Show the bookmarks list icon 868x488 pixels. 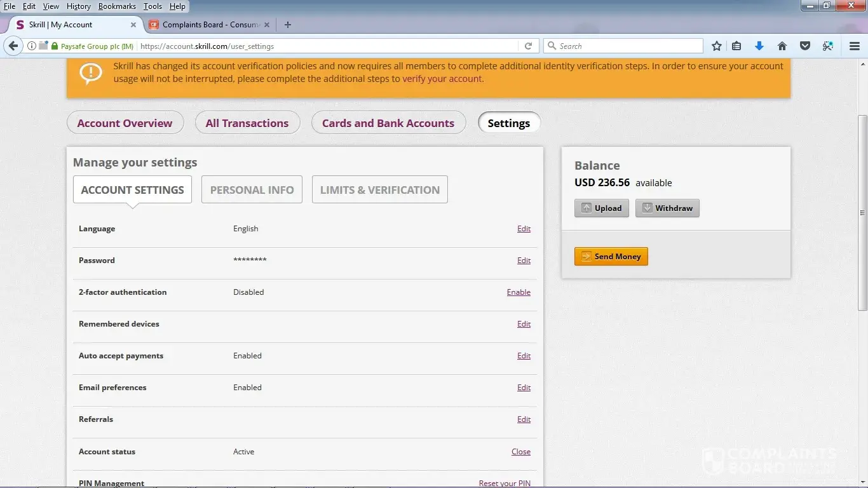pyautogui.click(x=736, y=46)
